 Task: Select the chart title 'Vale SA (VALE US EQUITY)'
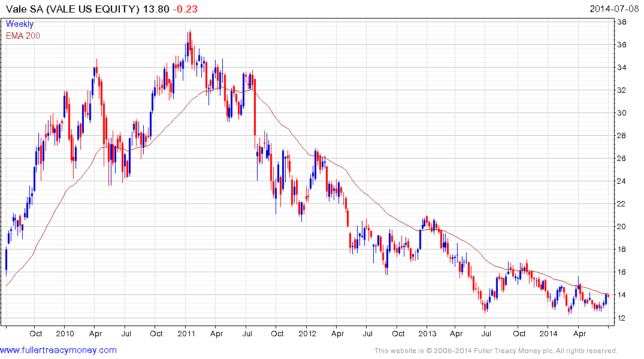tap(72, 9)
